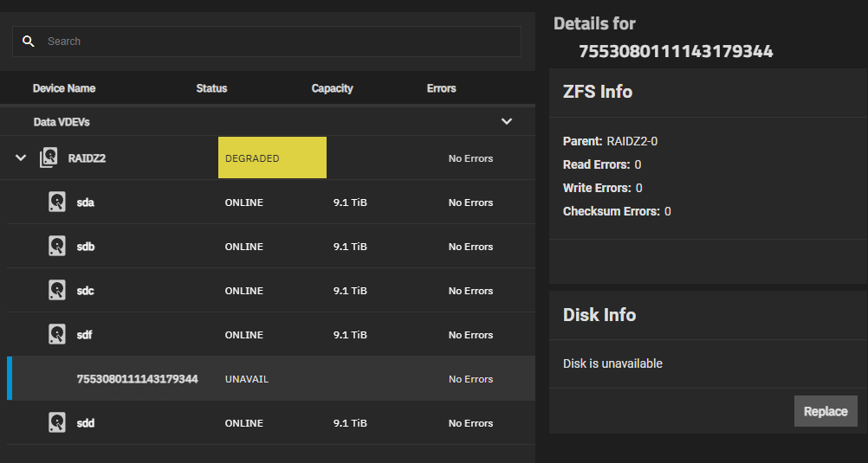
Task: Click the Replace button
Action: pos(826,411)
